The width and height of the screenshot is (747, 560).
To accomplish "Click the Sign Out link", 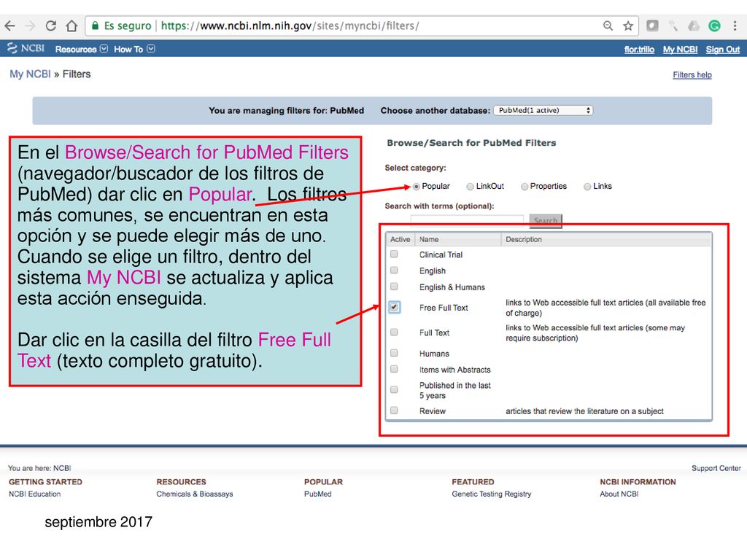I will [723, 50].
